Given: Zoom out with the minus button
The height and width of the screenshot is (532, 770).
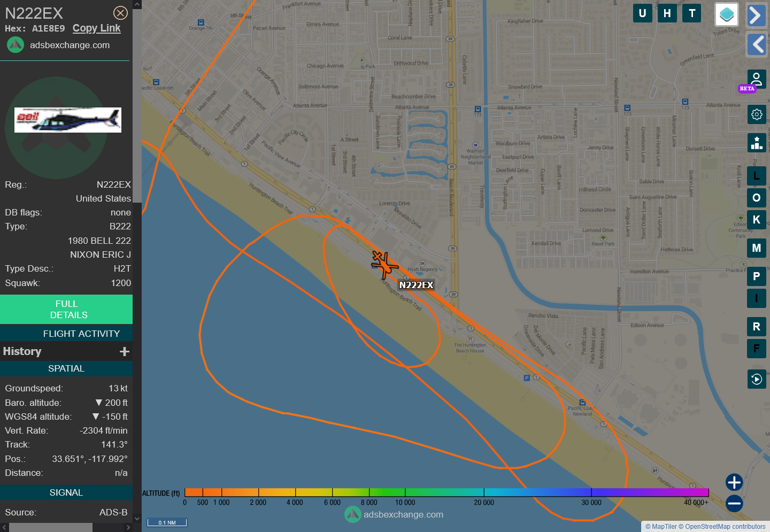Looking at the screenshot, I should click(x=734, y=503).
